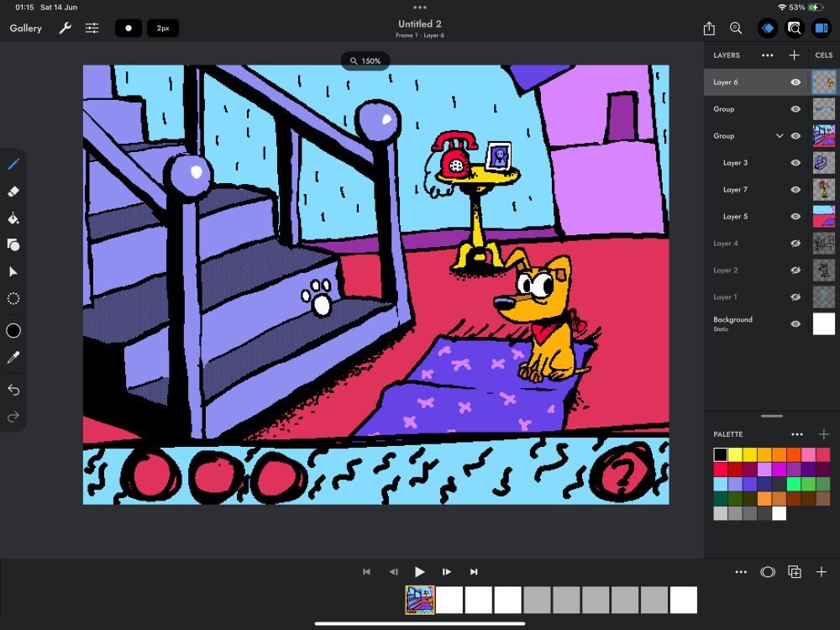Jump to the last frame

(474, 572)
